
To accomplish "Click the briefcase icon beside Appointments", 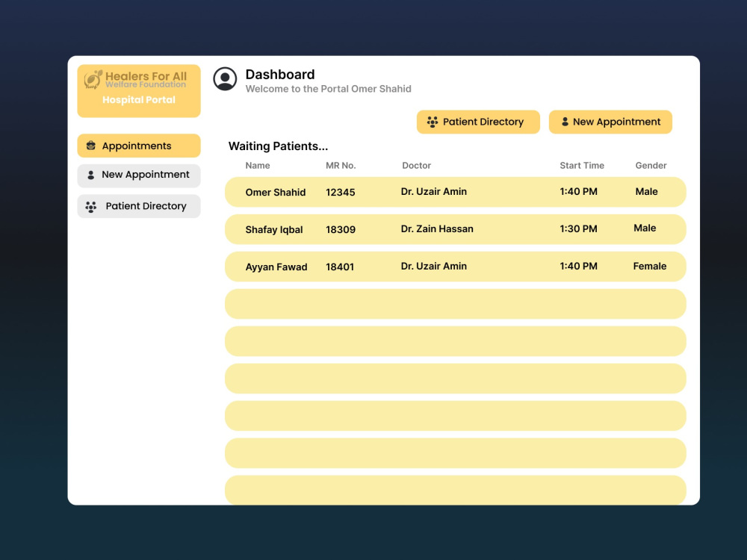I will pyautogui.click(x=90, y=146).
